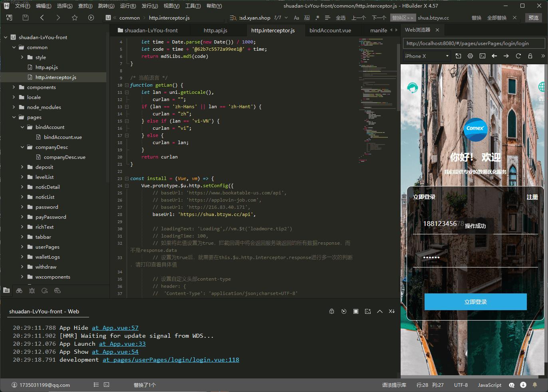
Task: Click the 全部替换 replace all button
Action: pyautogui.click(x=496, y=18)
